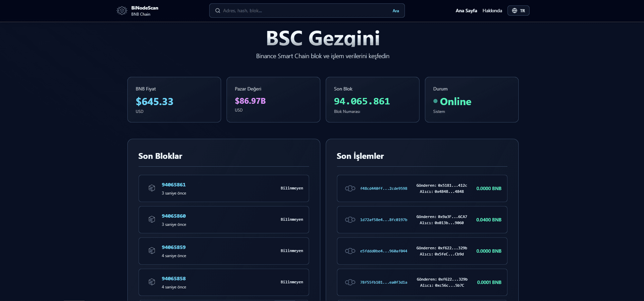
Task: Open block 94065859
Action: pos(174,247)
